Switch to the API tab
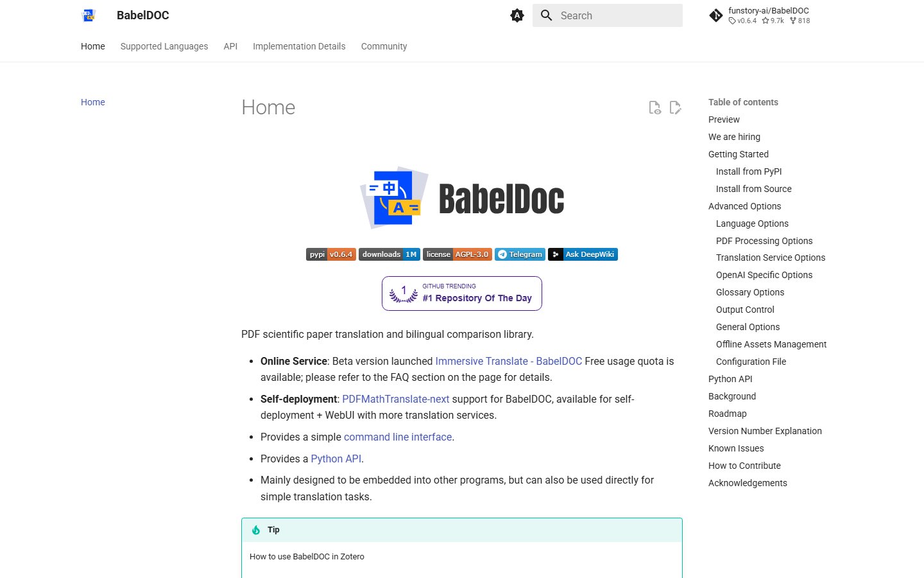 tap(230, 46)
